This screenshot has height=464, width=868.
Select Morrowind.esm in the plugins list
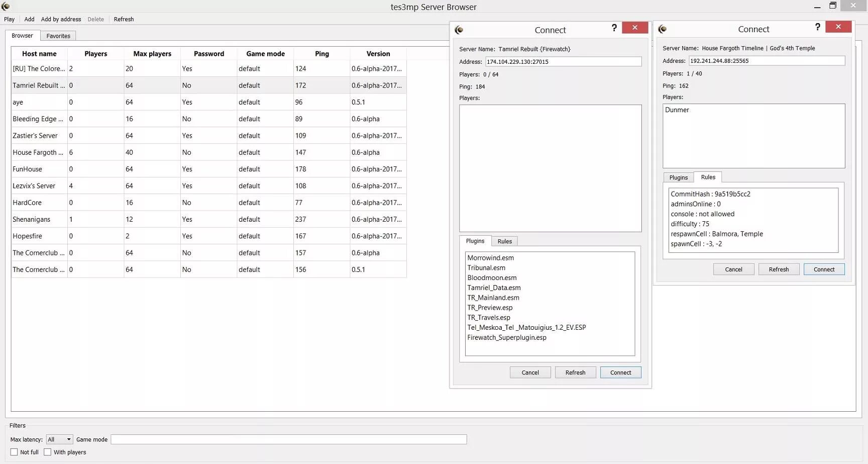[x=491, y=258]
